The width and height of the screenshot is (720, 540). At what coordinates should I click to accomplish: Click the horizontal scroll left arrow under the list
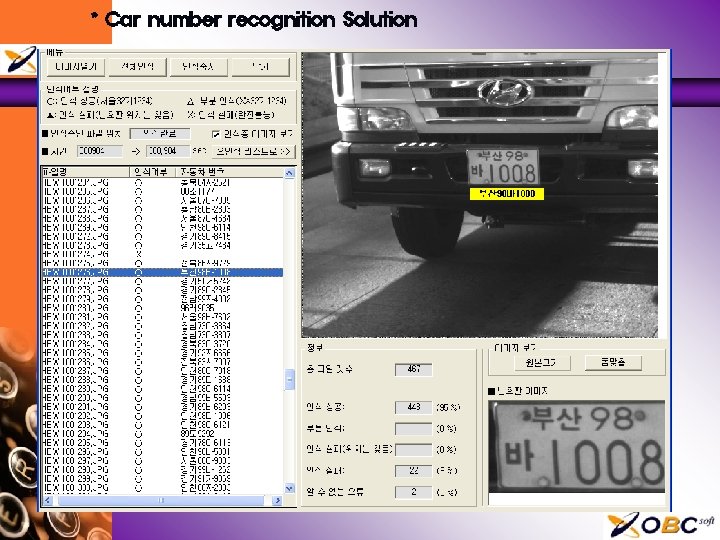(x=48, y=500)
